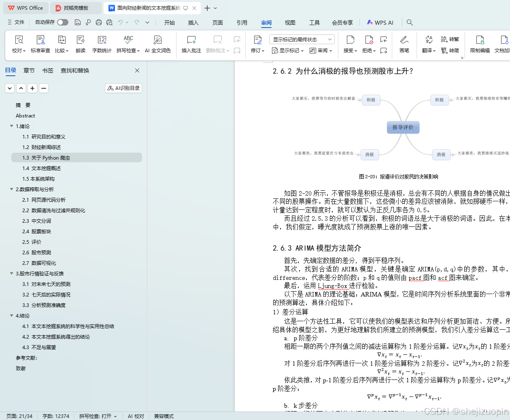Click AI 校对 in status bar
The height and width of the screenshot is (420, 510).
(x=136, y=416)
